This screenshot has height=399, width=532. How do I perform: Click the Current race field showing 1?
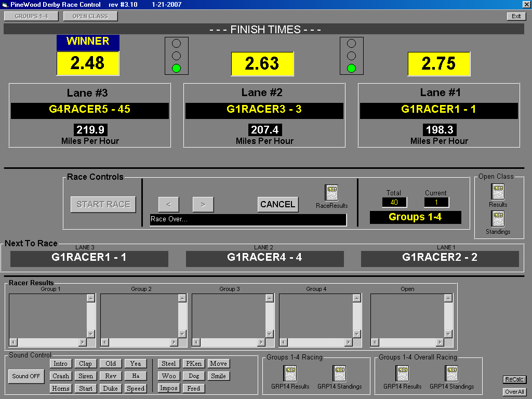(x=436, y=203)
